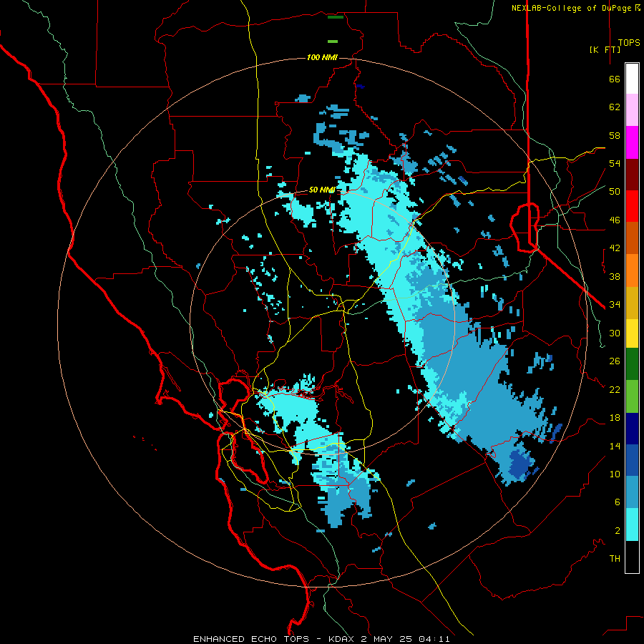Click the '66' legend value
This screenshot has width=644, height=644.
pos(615,79)
